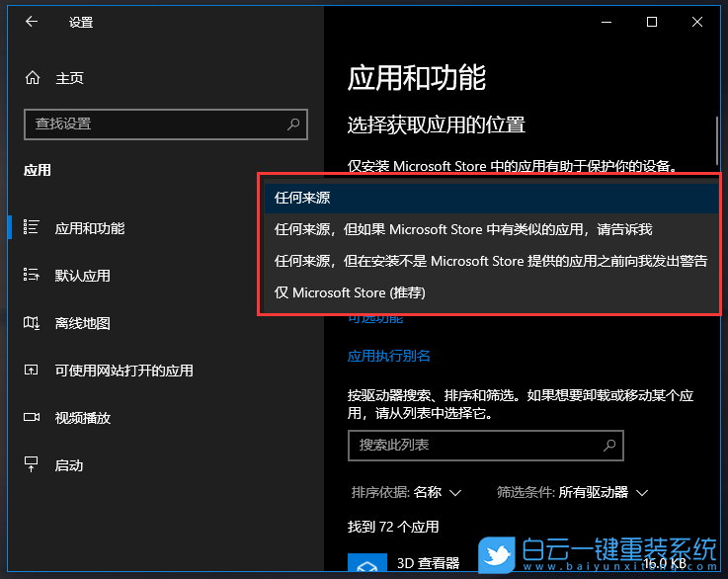The width and height of the screenshot is (728, 579).
Task: Go back using the back arrow
Action: (x=32, y=22)
